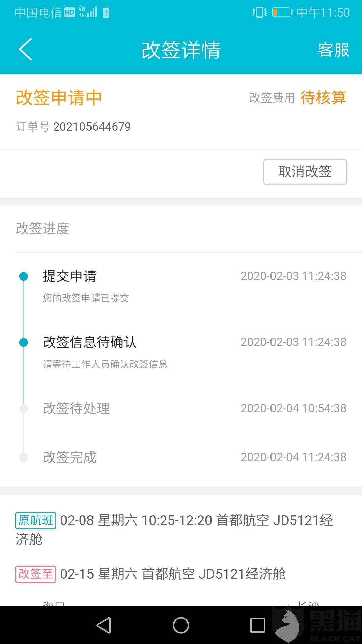Select the 提交申请 progress dot
The height and width of the screenshot is (644, 362).
point(24,276)
